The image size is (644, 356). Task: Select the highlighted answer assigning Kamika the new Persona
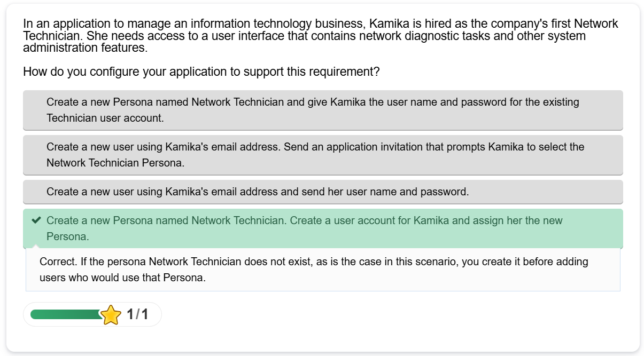point(323,228)
